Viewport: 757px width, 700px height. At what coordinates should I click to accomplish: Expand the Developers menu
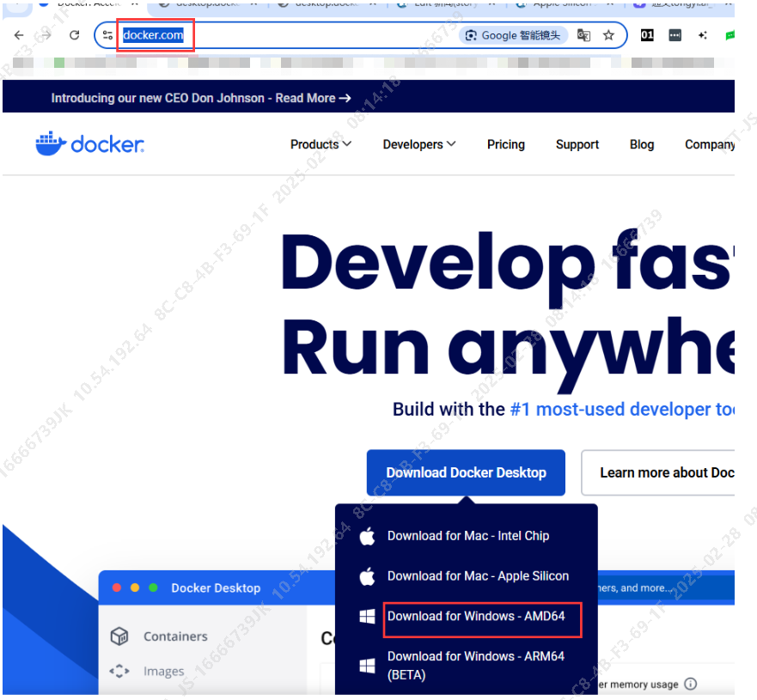(x=419, y=144)
